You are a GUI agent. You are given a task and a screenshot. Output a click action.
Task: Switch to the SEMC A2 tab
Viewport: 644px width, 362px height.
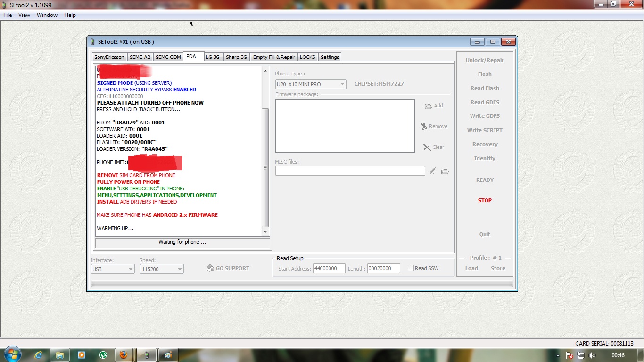pyautogui.click(x=140, y=57)
